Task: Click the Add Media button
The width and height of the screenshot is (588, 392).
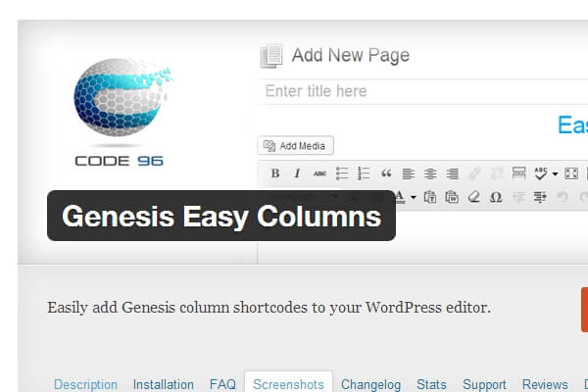Action: 296,146
